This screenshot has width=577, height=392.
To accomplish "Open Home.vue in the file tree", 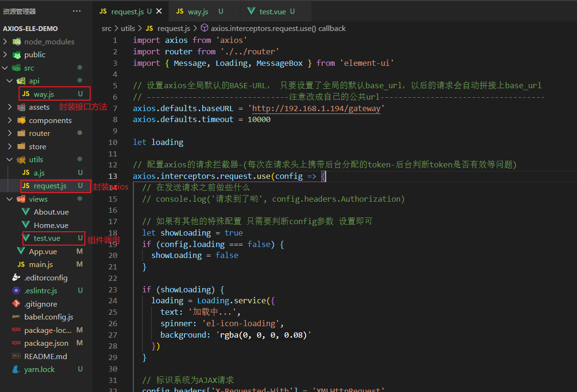I will tap(51, 225).
